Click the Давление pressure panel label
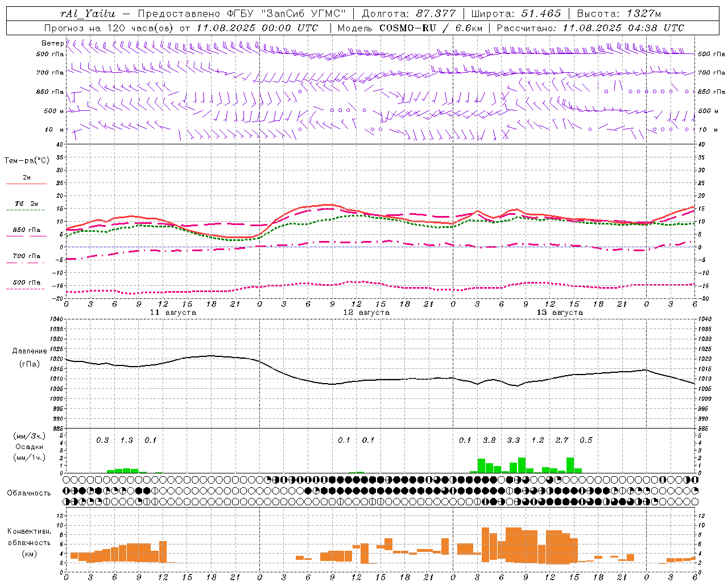The height and width of the screenshot is (582, 728). pyautogui.click(x=29, y=351)
